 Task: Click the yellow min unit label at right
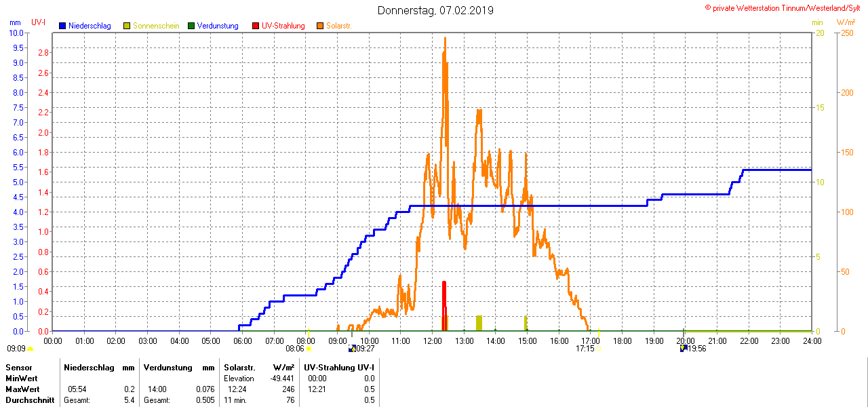(817, 22)
